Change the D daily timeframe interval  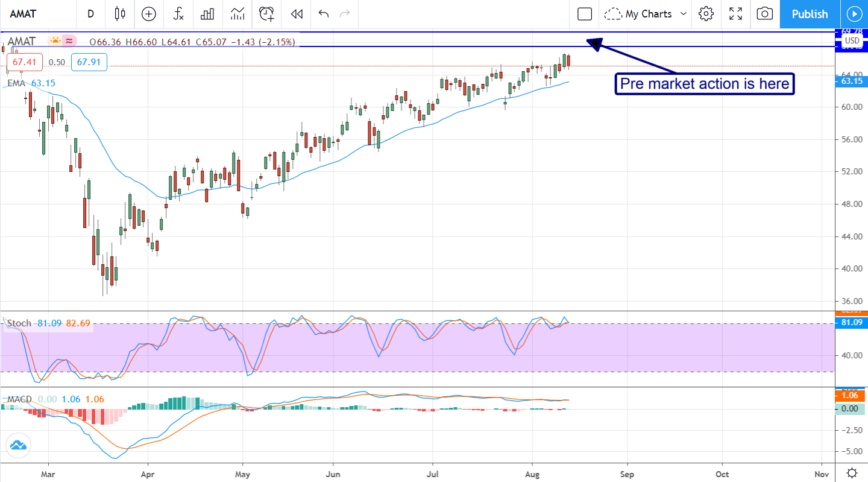(91, 14)
